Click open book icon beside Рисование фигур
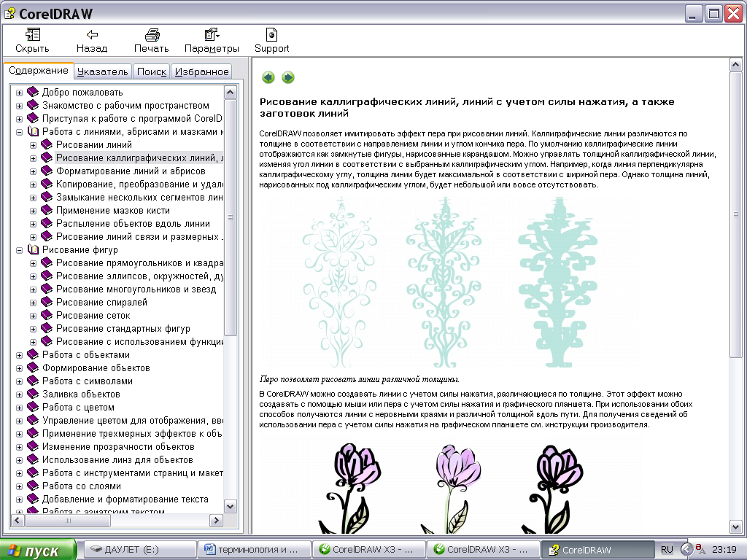Image resolution: width=747 pixels, height=560 pixels. pyautogui.click(x=33, y=249)
